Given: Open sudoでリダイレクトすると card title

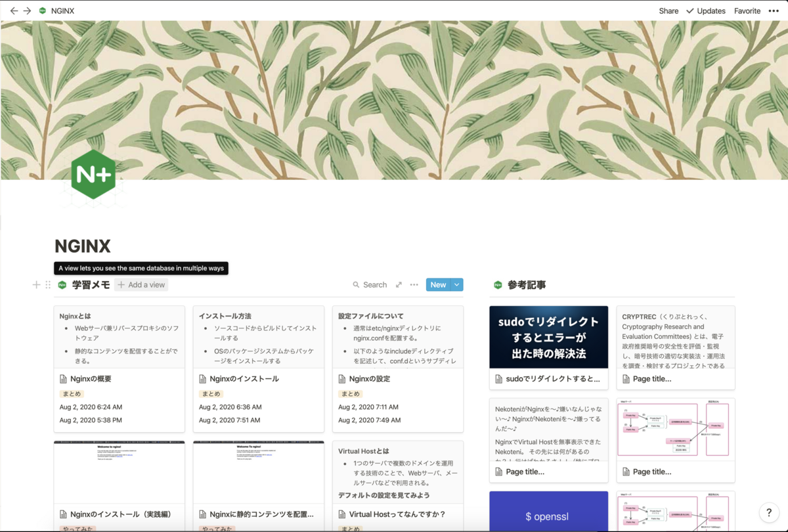Looking at the screenshot, I should [x=553, y=379].
